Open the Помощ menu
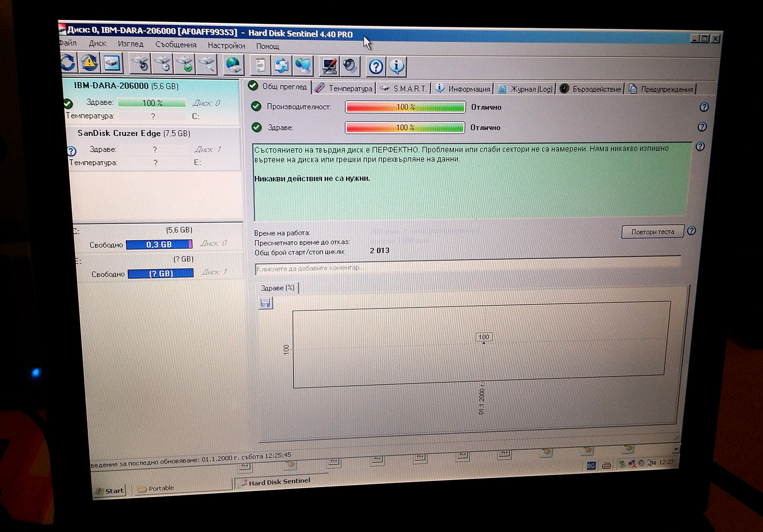Viewport: 763px width, 532px height. (x=268, y=46)
